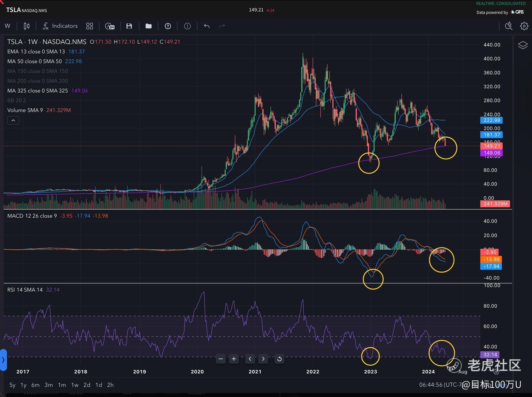Image resolution: width=532 pixels, height=397 pixels.
Task: Click the 149.21 red current price label
Action: [492, 146]
